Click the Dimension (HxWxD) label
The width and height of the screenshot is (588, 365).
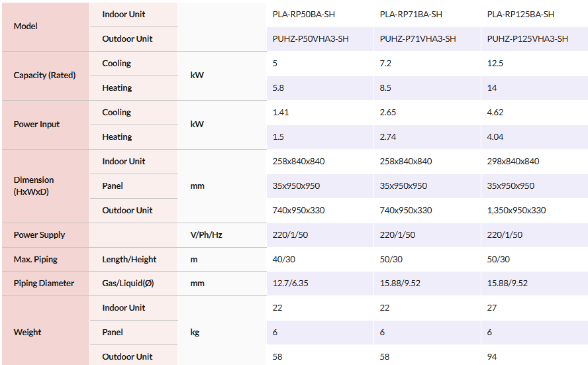point(34,185)
